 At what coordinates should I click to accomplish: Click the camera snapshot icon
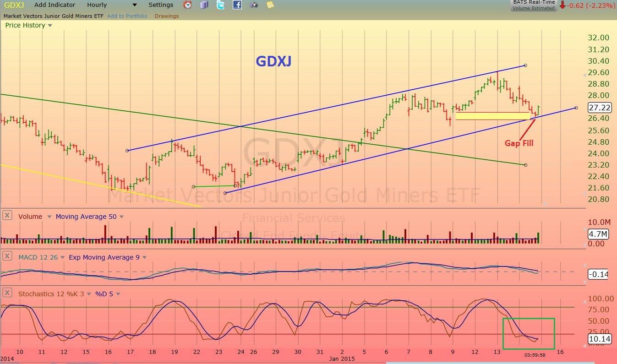tap(254, 5)
